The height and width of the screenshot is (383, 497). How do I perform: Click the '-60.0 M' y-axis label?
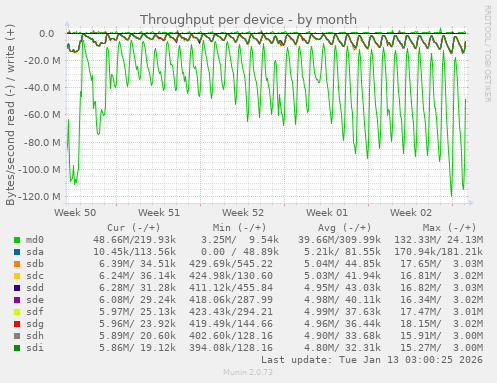tap(42, 115)
